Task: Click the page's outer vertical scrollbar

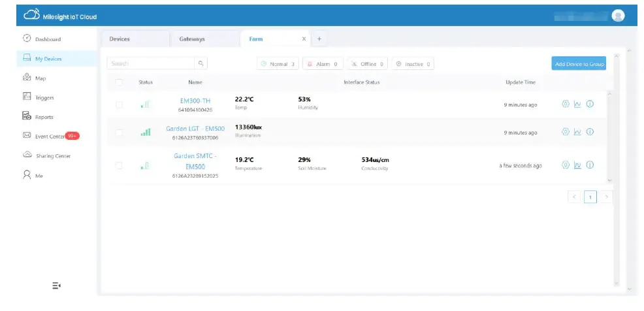Action: [x=630, y=170]
